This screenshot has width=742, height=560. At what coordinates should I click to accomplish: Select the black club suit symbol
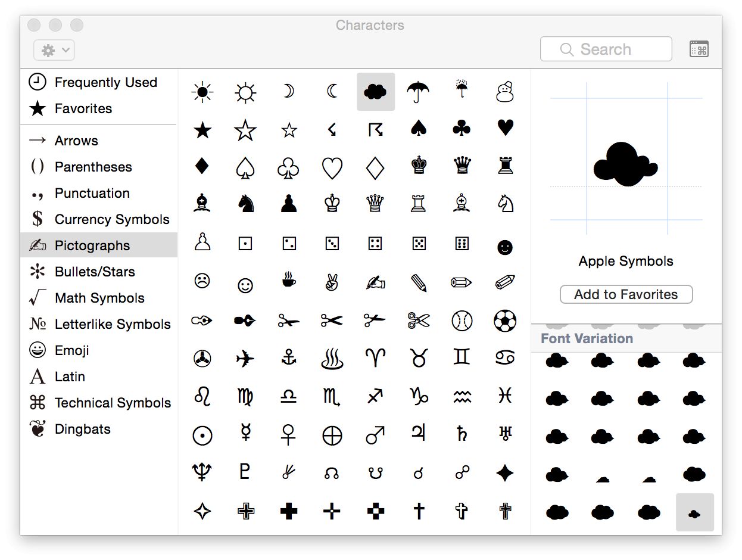click(x=462, y=129)
